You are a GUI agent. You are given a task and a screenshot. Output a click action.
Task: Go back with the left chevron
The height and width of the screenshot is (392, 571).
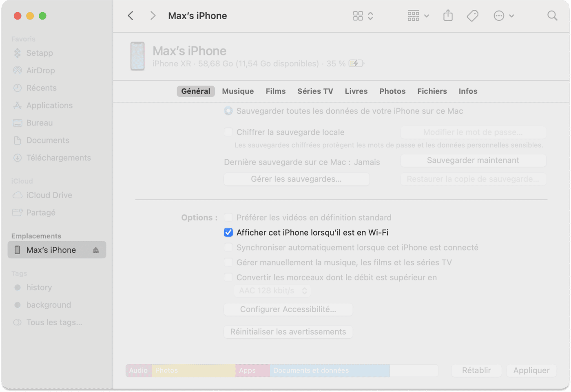click(x=131, y=16)
